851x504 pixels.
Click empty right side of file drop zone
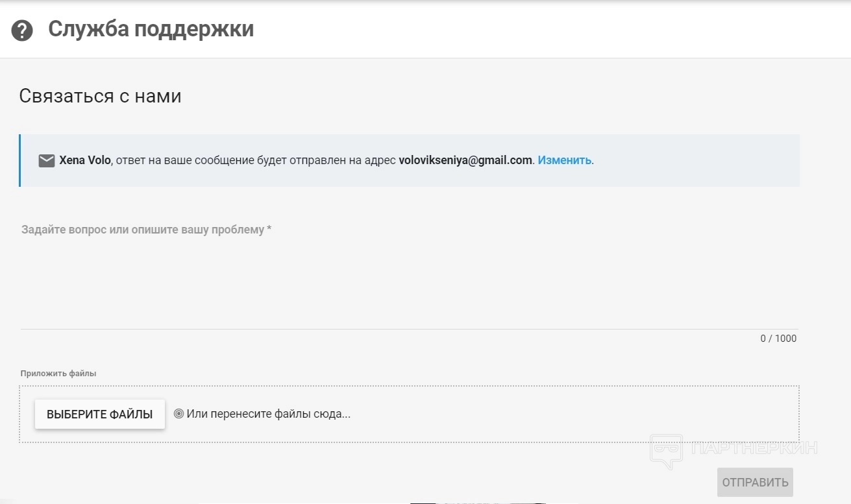tap(584, 414)
